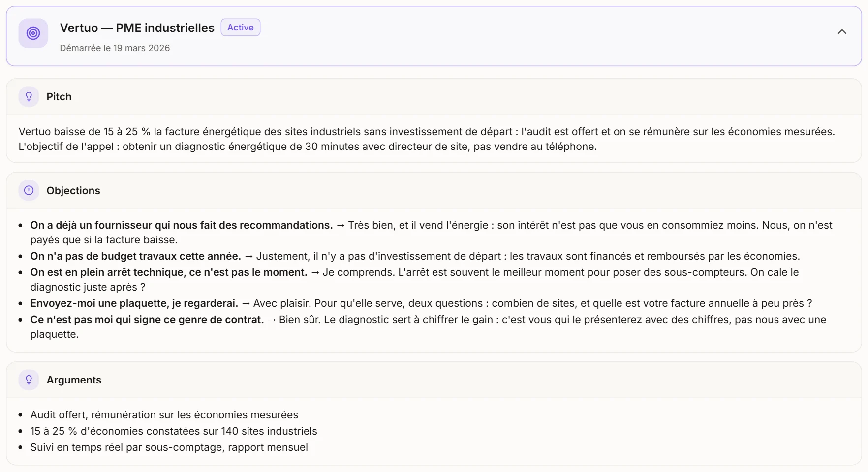Click the target campaign icon beside Vertuo
This screenshot has height=472, width=868.
[33, 33]
